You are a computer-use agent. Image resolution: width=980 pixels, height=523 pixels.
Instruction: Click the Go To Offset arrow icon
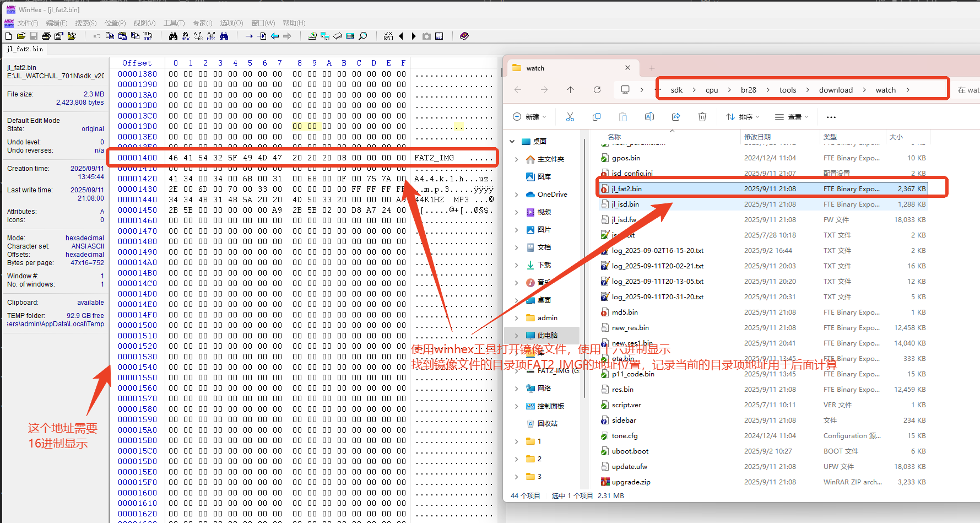(249, 36)
